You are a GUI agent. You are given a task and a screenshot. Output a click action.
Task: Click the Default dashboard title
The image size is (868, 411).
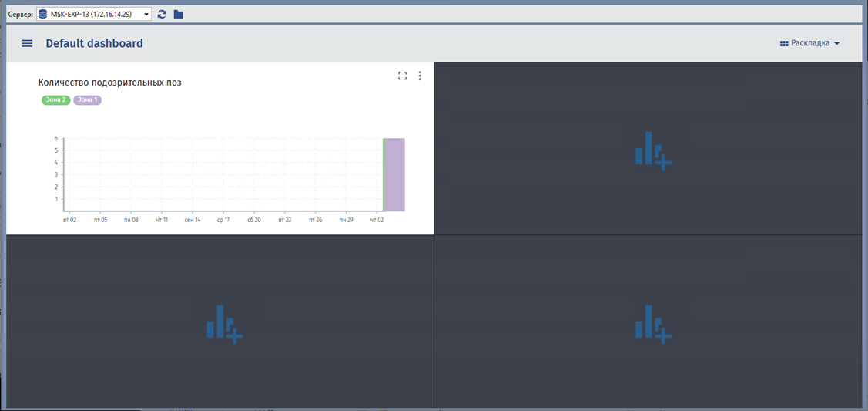pos(94,44)
